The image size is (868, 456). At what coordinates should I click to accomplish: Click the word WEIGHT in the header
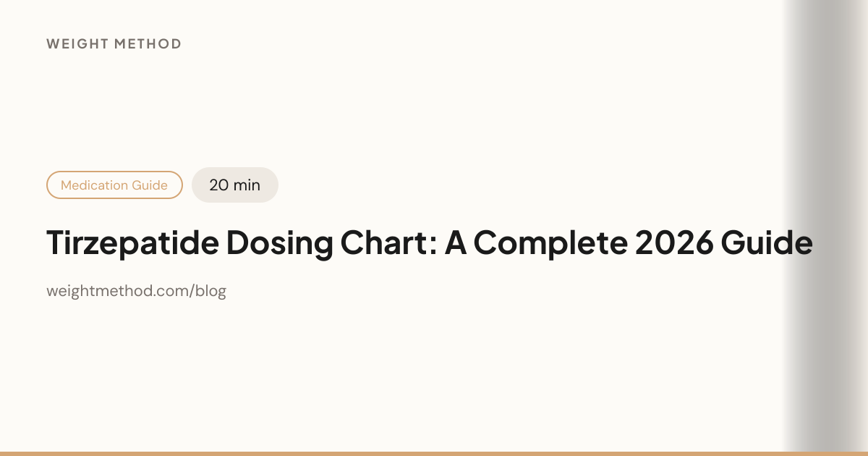78,44
